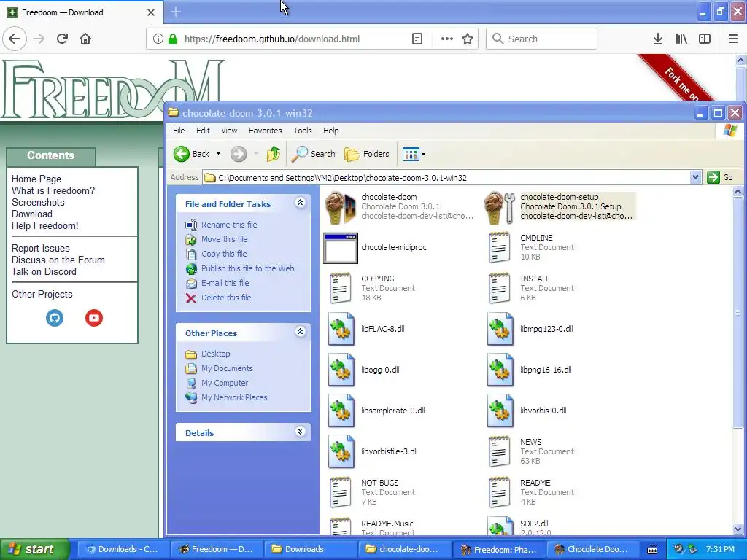Click Fork me on ribbon
The image size is (747, 560).
coord(681,83)
